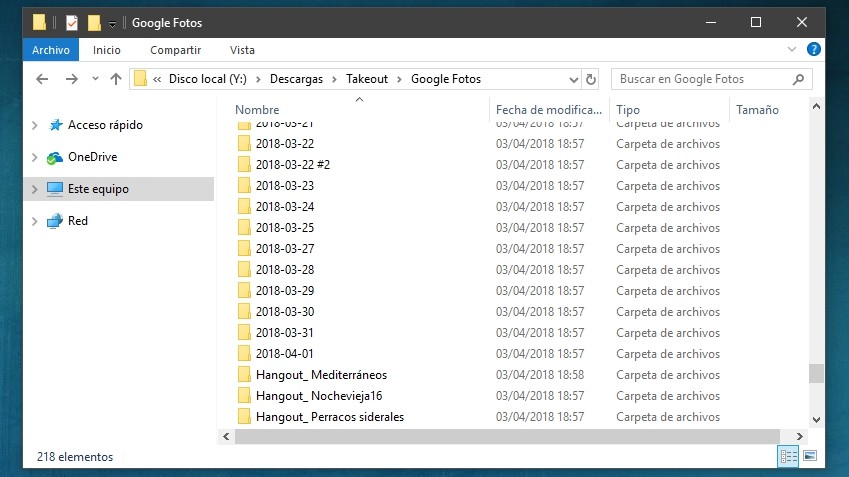Screen dimensions: 849x477
Task: Open recent locations dropdown arrow
Action: (x=95, y=79)
